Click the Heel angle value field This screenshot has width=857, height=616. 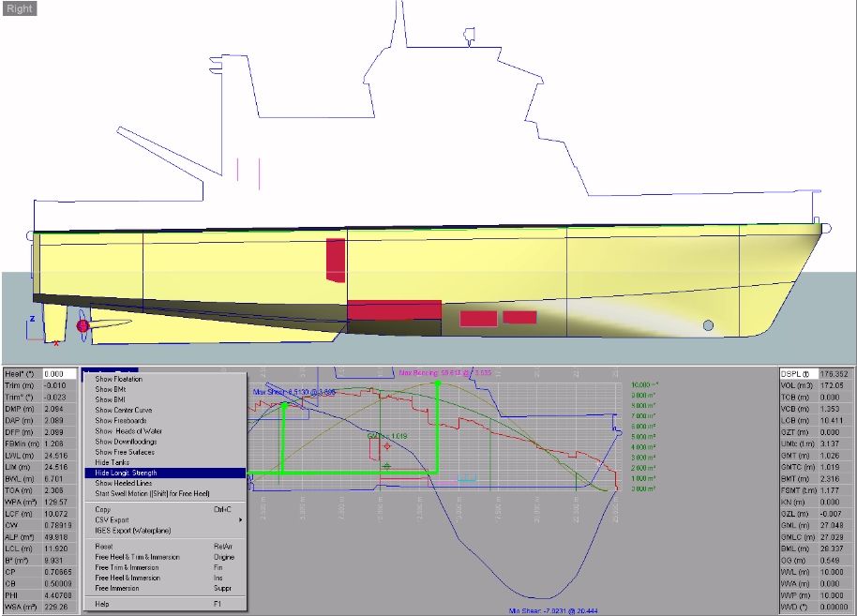(x=57, y=374)
